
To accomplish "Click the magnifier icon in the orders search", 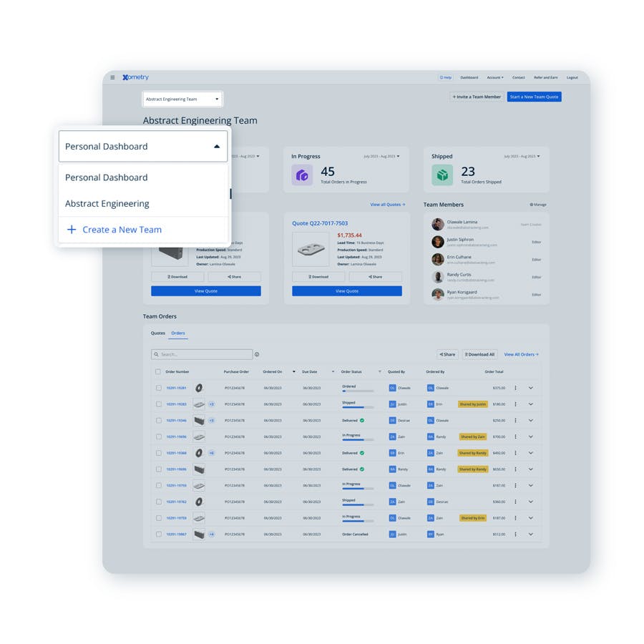I will 157,354.
